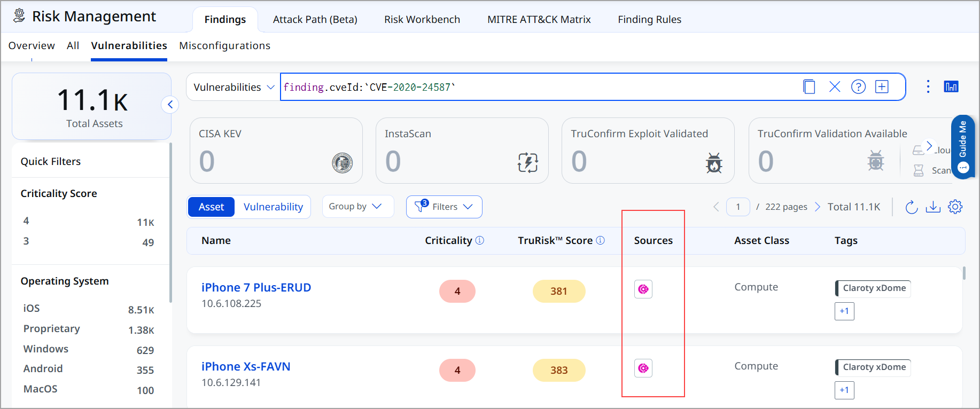
Task: Click source icon for iPhone Xs-FAVN
Action: pyautogui.click(x=643, y=368)
